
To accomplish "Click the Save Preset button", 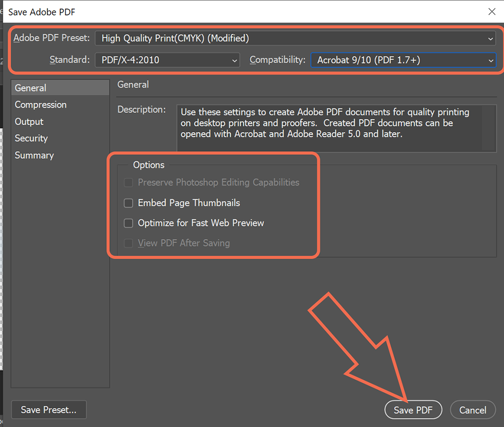I will 49,410.
